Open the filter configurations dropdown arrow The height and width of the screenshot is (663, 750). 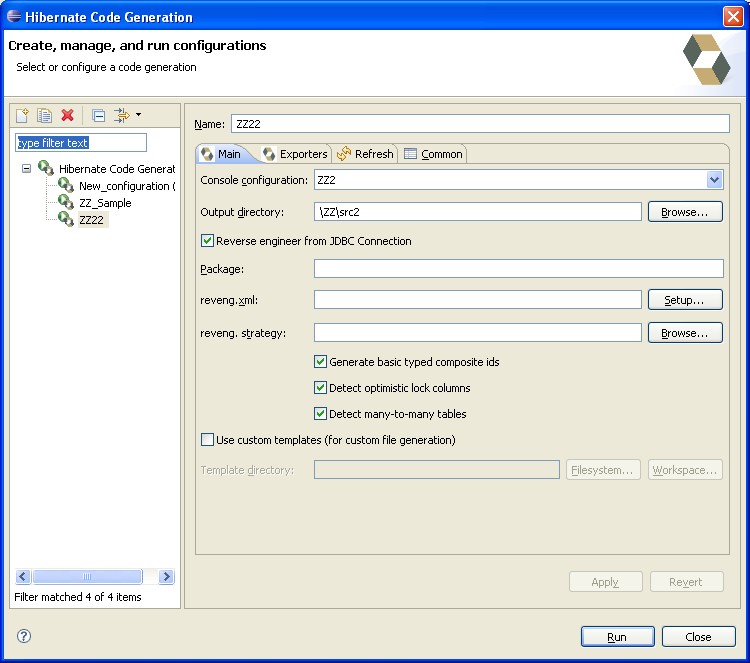(138, 116)
